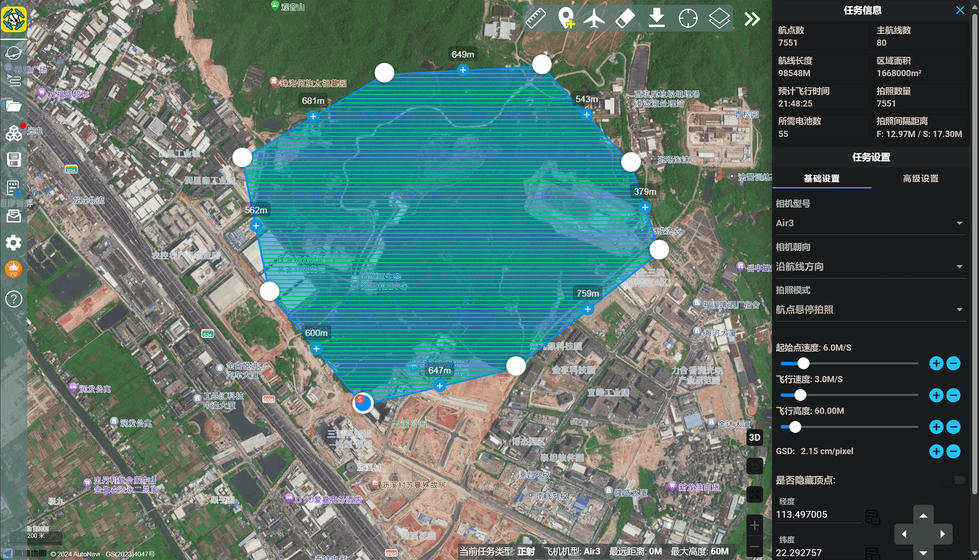
Task: Open the flight route path sidebar icon
Action: pos(14,80)
